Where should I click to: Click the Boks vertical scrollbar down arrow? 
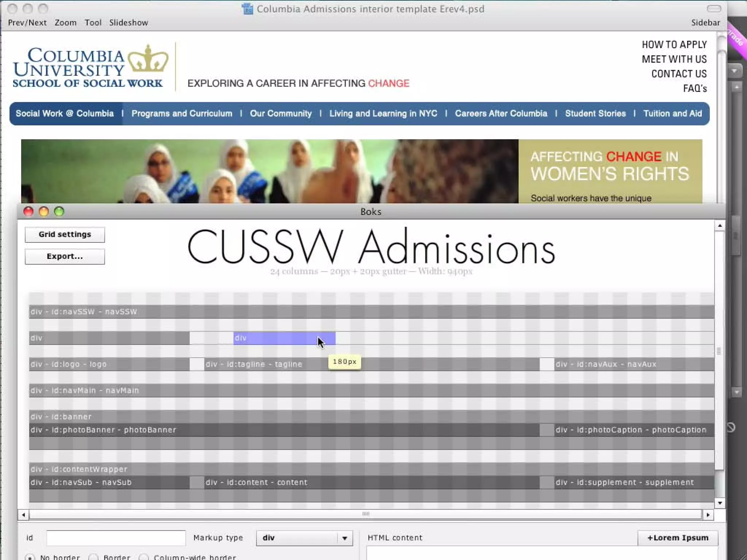coord(720,503)
